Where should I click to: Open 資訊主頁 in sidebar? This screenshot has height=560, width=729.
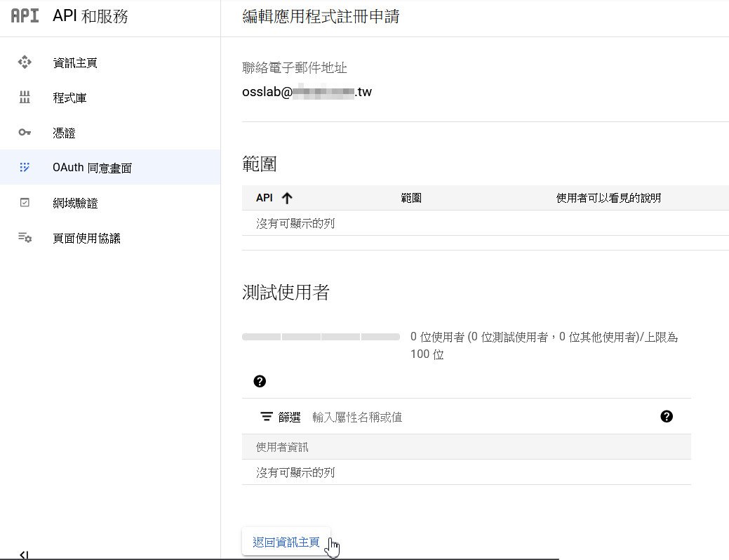[75, 62]
